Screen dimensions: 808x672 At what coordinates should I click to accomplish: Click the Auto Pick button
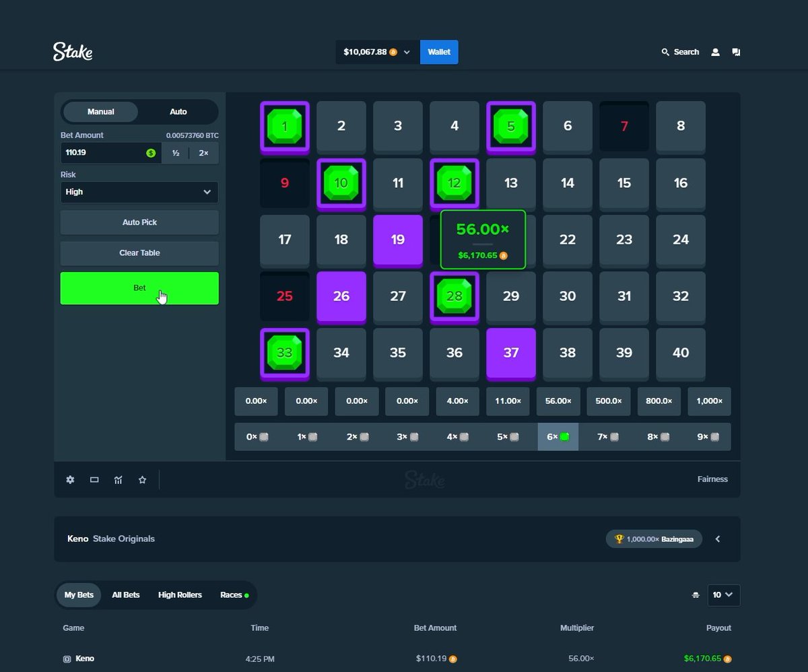(x=139, y=222)
